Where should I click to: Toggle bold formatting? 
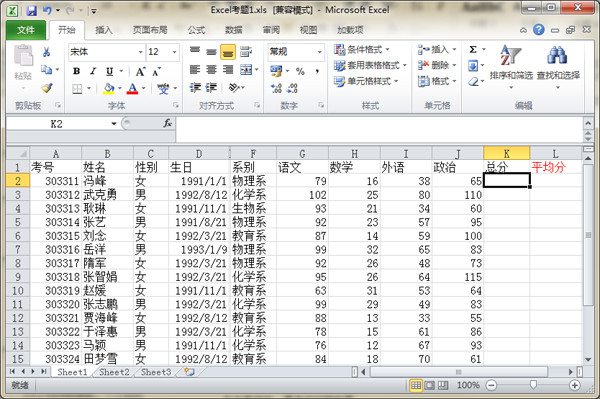point(77,71)
